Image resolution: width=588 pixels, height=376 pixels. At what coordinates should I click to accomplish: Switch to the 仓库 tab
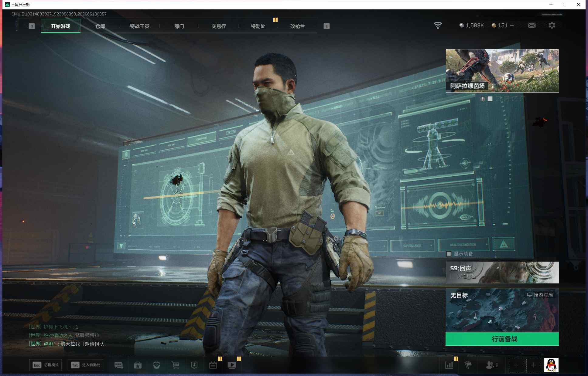click(x=100, y=26)
